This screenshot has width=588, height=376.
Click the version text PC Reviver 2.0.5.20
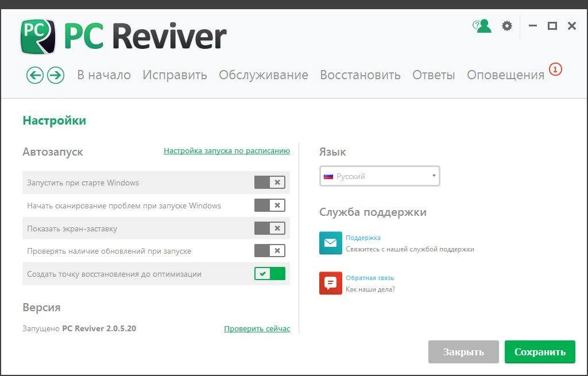point(99,328)
